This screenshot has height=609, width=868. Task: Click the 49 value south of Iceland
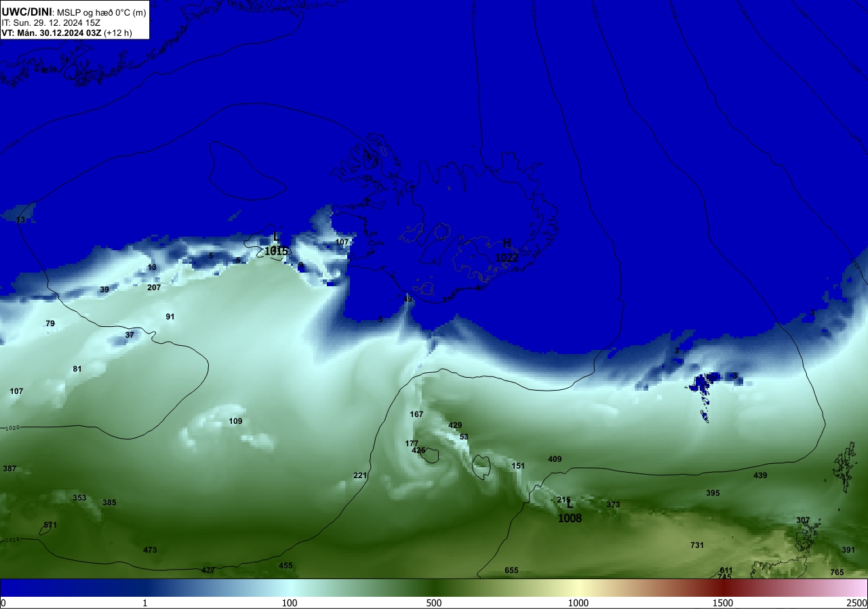click(408, 299)
